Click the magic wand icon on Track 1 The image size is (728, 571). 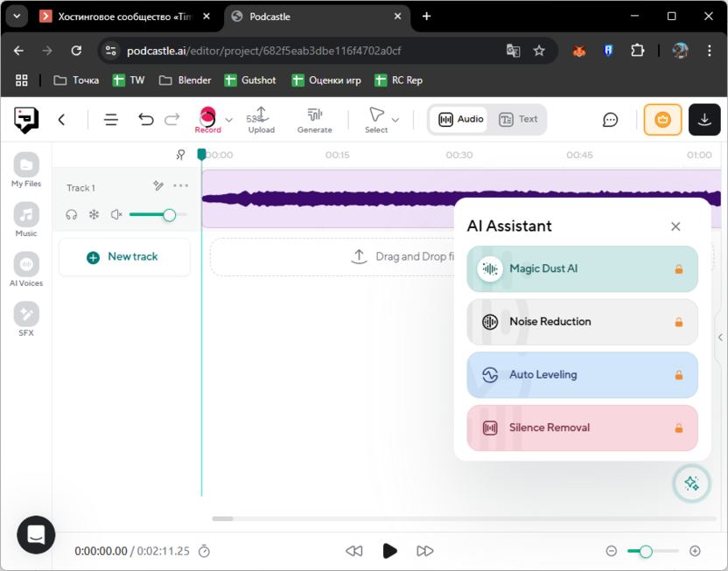pyautogui.click(x=158, y=185)
